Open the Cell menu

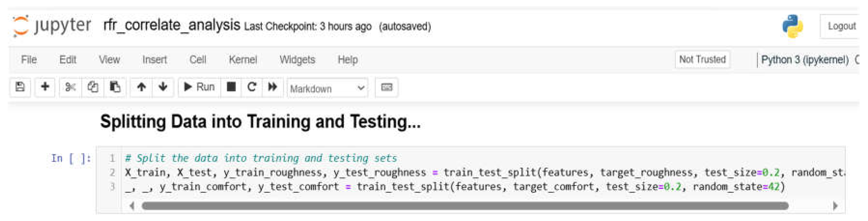tap(197, 60)
